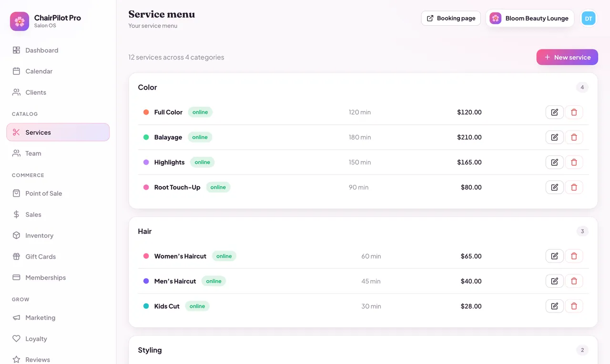Viewport: 610px width, 364px height.
Task: Click the Color category heading
Action: pos(148,87)
